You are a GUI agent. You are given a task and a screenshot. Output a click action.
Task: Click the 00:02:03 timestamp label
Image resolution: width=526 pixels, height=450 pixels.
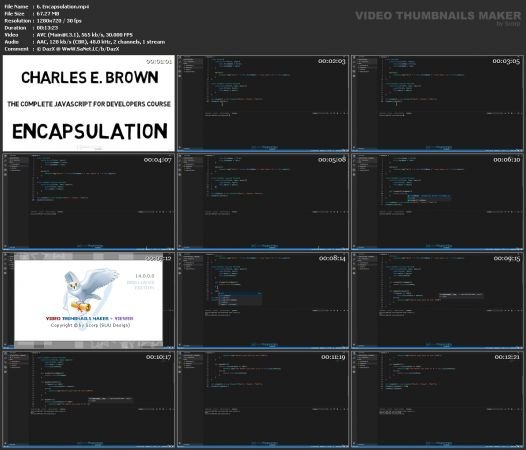click(331, 61)
